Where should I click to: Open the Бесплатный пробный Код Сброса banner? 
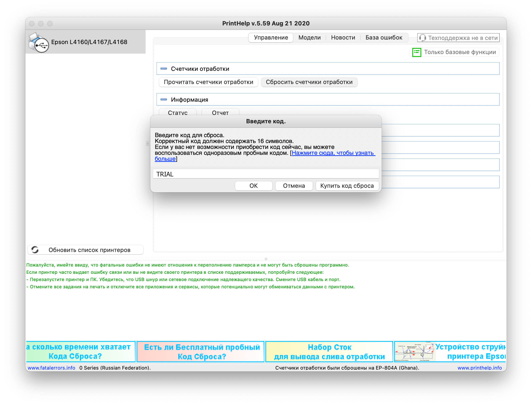pos(201,351)
